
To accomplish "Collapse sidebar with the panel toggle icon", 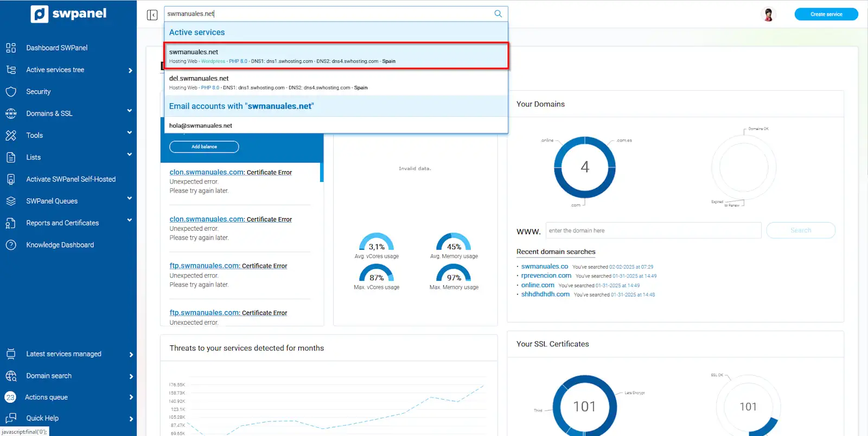I will [x=152, y=15].
